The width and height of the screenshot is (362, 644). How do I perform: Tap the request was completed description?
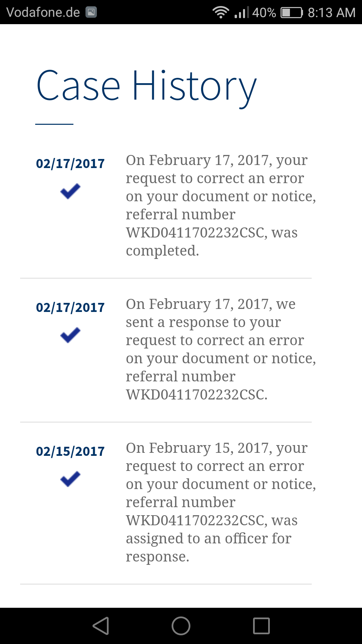(x=221, y=205)
